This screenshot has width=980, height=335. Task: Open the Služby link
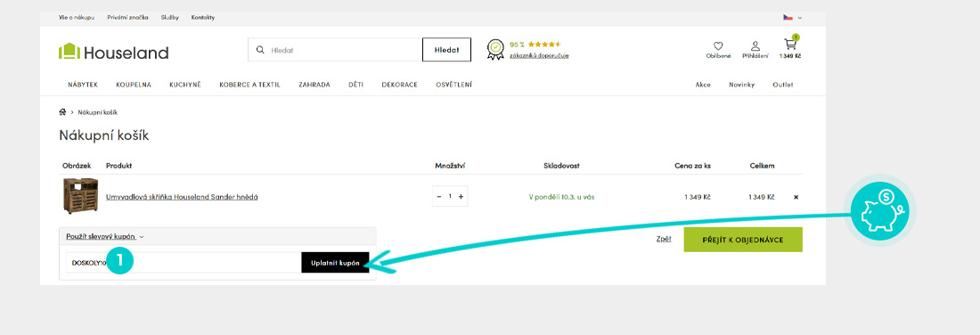(x=169, y=18)
